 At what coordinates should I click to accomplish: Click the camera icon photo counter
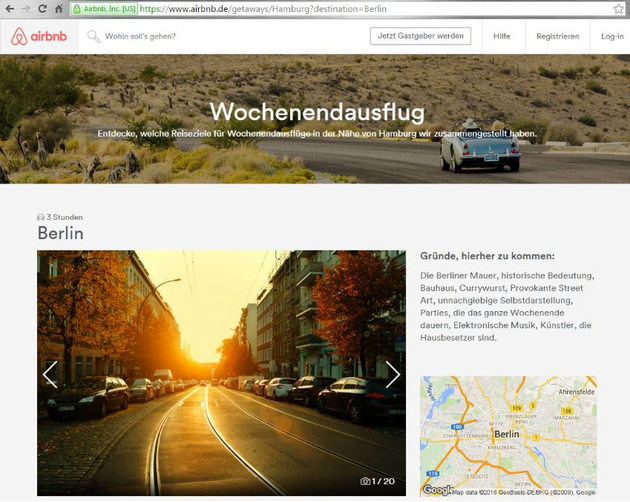point(377,482)
